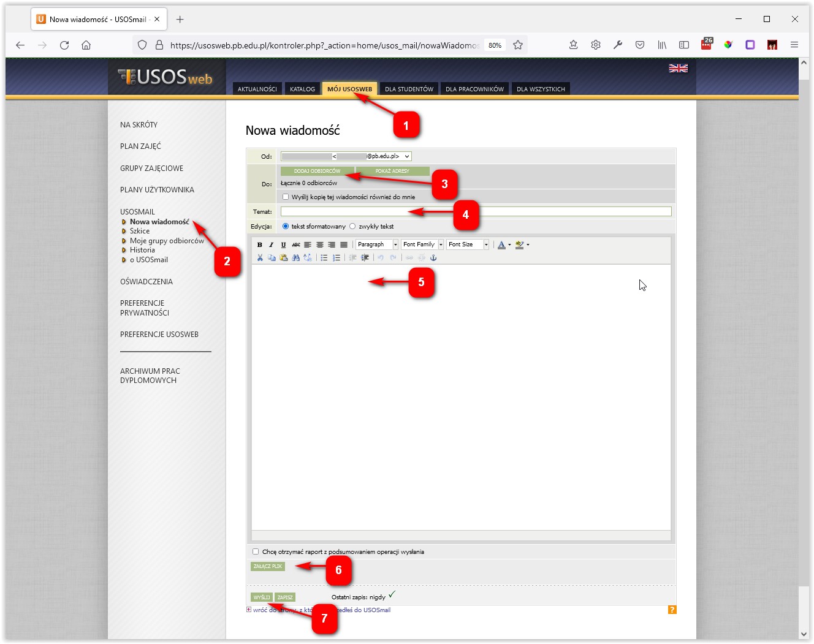The height and width of the screenshot is (644, 814).
Task: Paste clipboard content into the editor
Action: click(284, 258)
